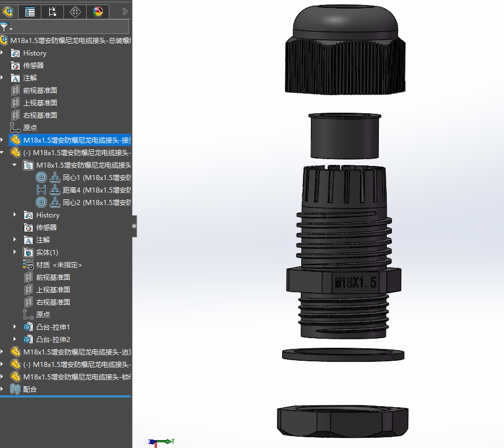The width and height of the screenshot is (504, 448).
Task: Open the FeatureManager design tree tab
Action: point(8,12)
